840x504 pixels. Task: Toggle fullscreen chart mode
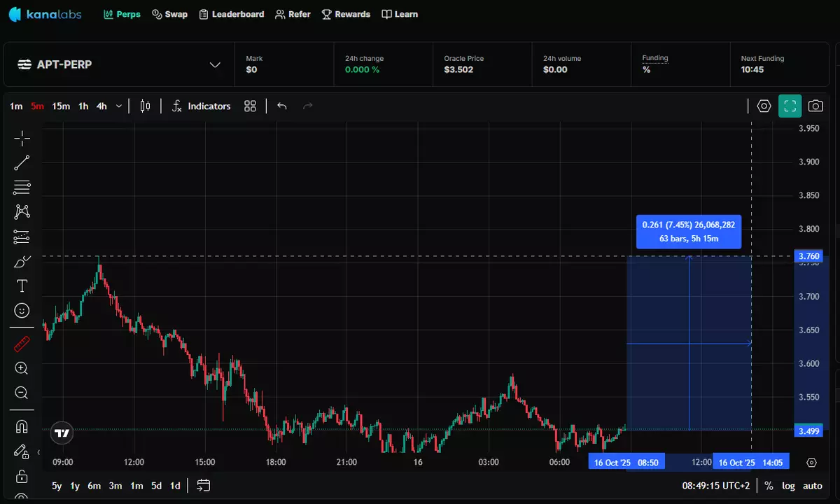790,106
